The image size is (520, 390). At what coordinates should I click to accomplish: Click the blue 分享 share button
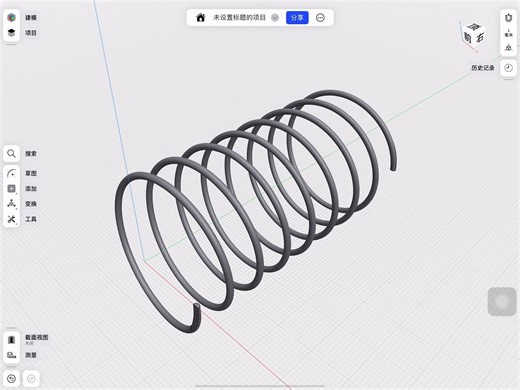click(x=297, y=18)
